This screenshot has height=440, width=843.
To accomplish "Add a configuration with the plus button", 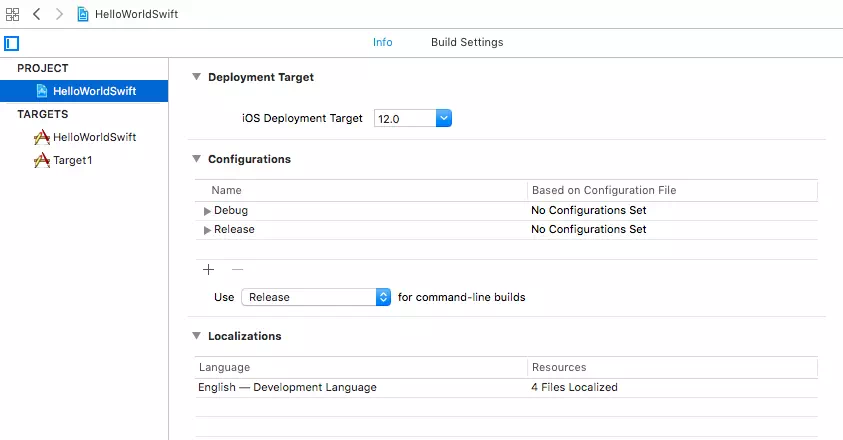I will 209,269.
